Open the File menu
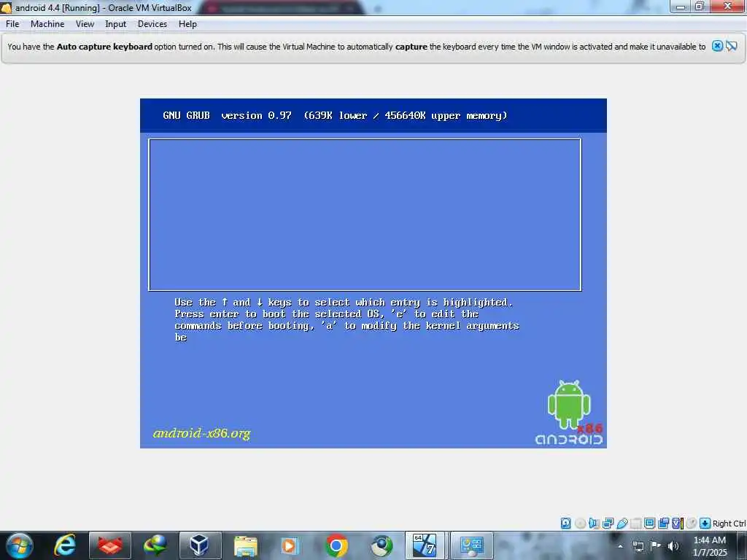 pyautogui.click(x=12, y=24)
